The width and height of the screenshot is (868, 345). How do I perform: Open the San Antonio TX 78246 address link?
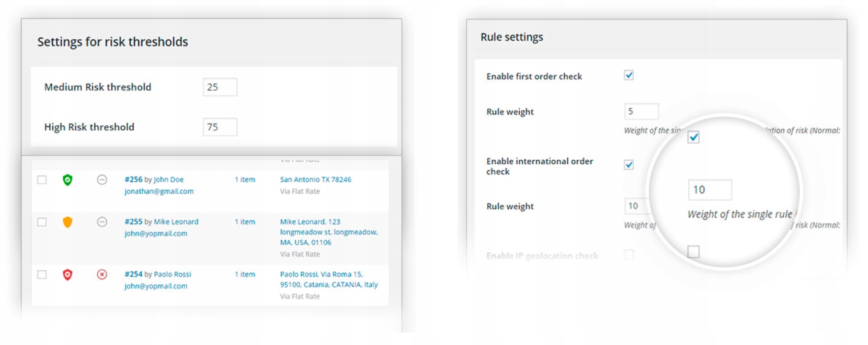tap(316, 179)
